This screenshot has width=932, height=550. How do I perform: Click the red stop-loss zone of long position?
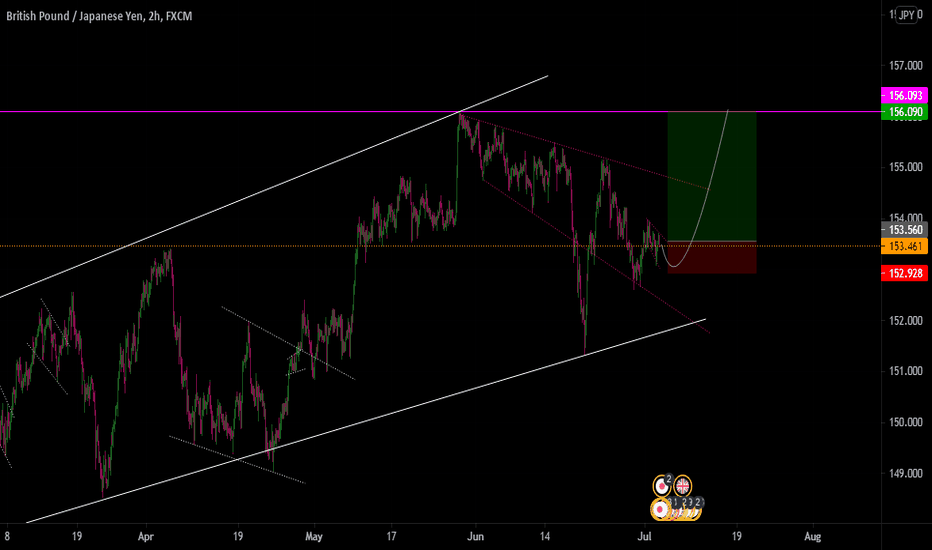click(x=712, y=257)
